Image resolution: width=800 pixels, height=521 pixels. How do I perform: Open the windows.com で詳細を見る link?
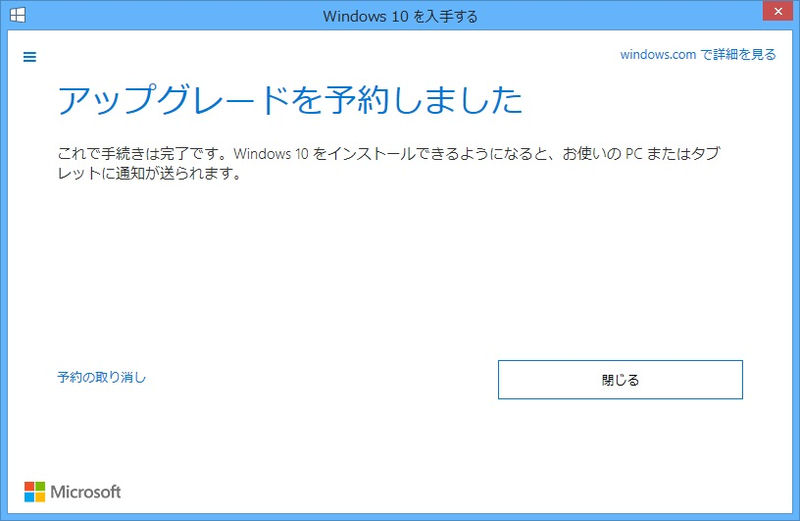[x=697, y=55]
